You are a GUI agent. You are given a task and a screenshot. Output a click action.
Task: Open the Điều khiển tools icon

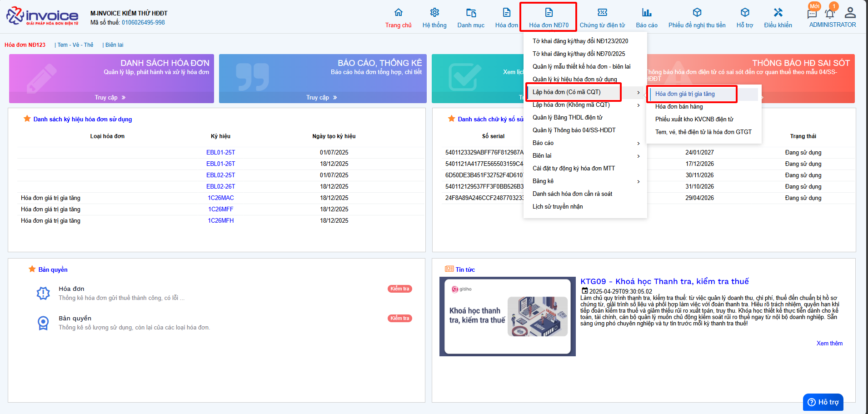[x=778, y=13]
